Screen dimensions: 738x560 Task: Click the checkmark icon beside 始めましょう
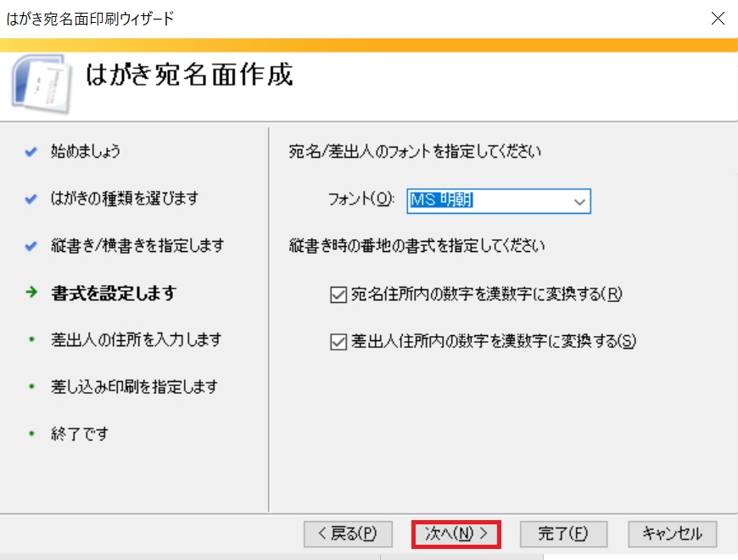tap(31, 152)
